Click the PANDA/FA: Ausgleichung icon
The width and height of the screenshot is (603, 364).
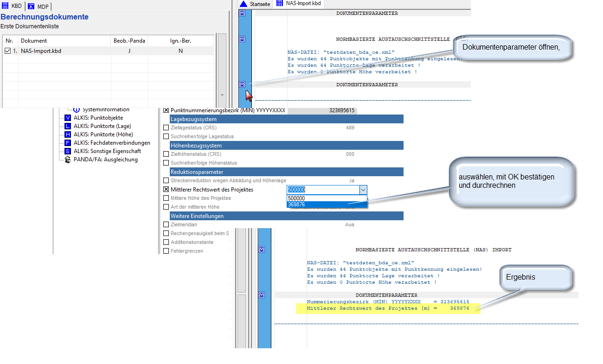point(68,160)
